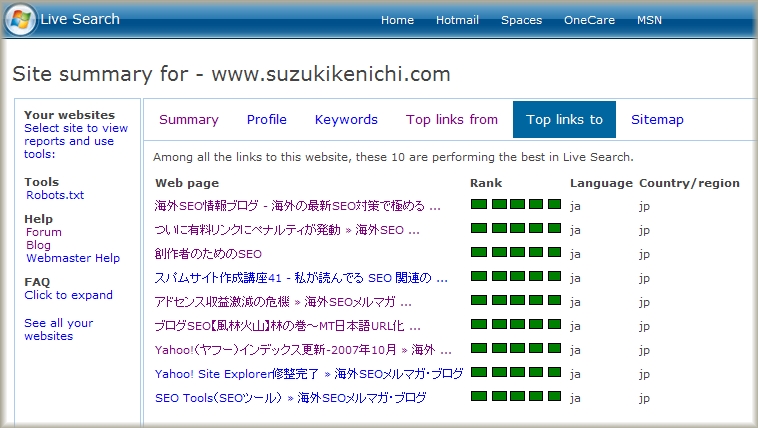Click rank bar for 創作者のためのSEO row
This screenshot has height=428, width=758.
[516, 252]
